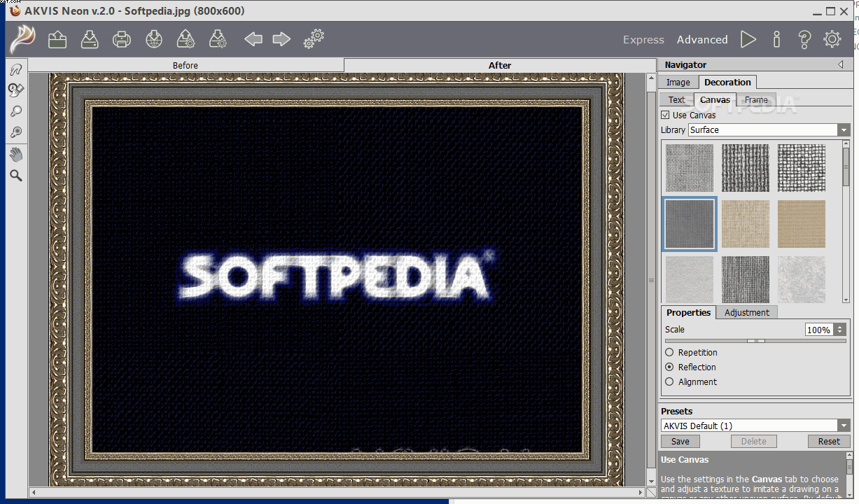
Task: Open the Frame decoration tab
Action: point(756,99)
